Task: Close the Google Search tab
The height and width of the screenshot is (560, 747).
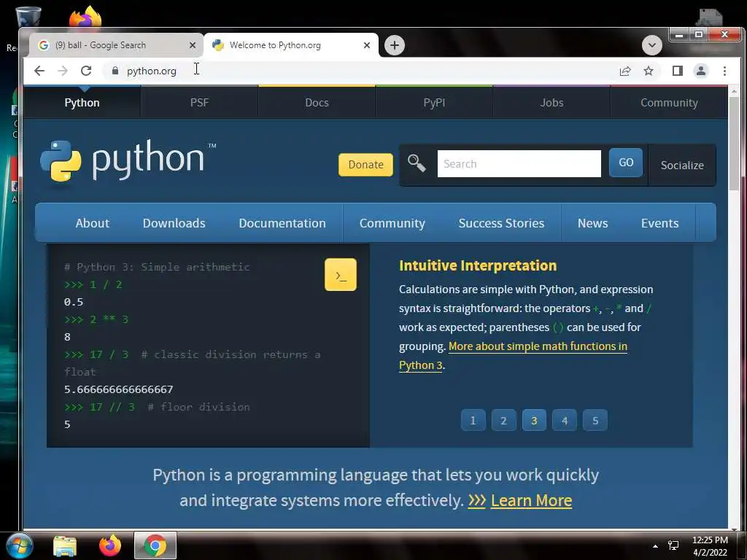Action: [193, 45]
